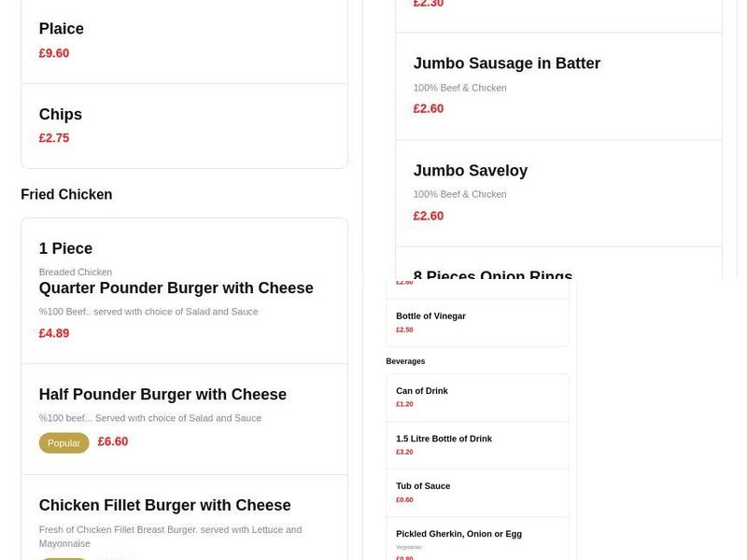Click the Fried Chicken section heading

(x=66, y=194)
